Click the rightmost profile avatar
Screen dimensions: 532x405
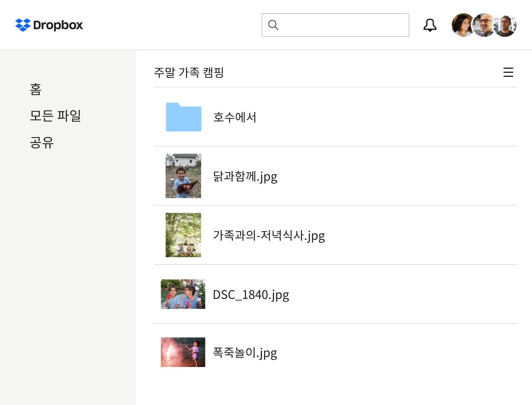coord(505,25)
